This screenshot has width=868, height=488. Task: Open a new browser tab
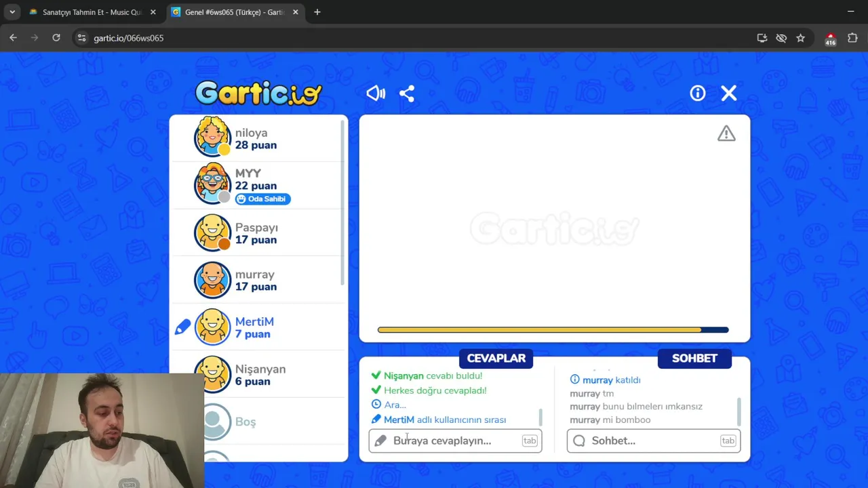pyautogui.click(x=317, y=12)
